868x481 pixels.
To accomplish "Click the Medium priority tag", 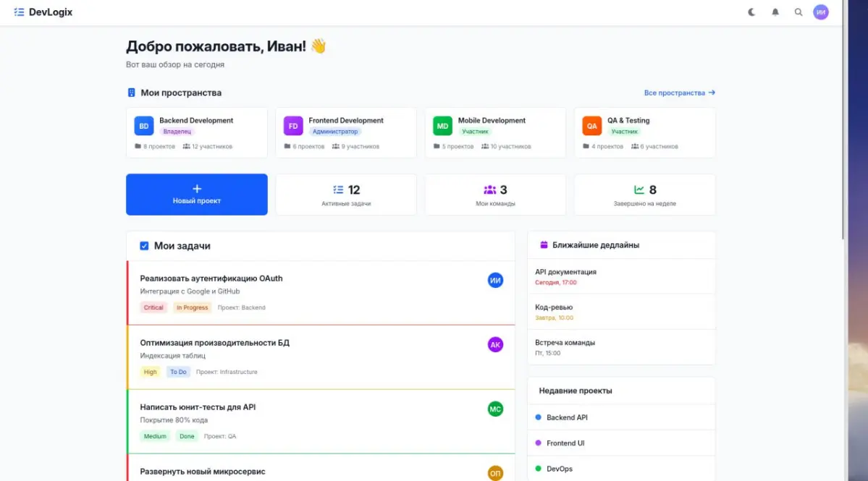I will click(155, 436).
